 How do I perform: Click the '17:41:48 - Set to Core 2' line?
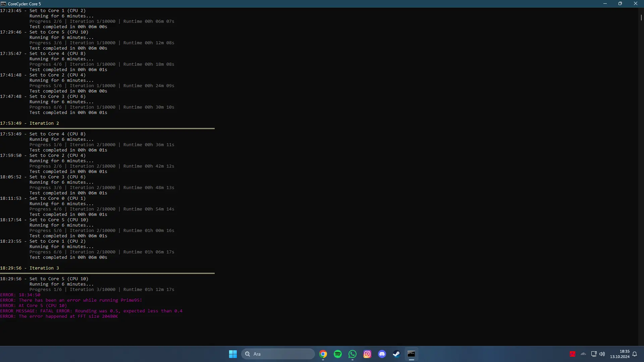pyautogui.click(x=43, y=75)
